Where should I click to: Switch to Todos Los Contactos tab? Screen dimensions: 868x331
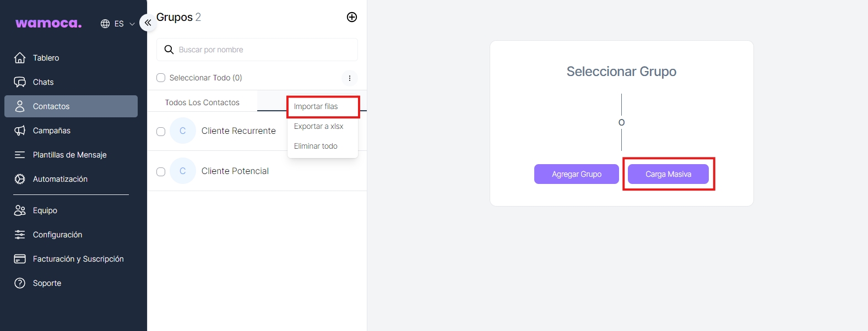tap(202, 102)
